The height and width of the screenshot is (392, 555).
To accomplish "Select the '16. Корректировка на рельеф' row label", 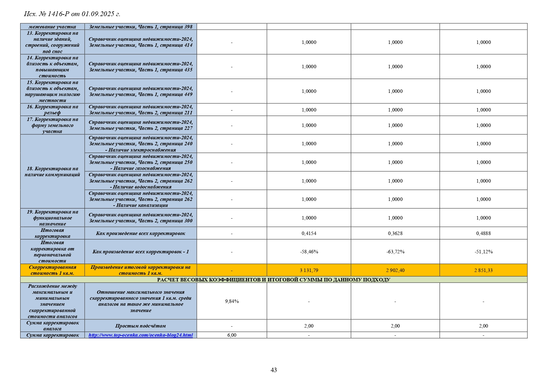I will [x=52, y=110].
